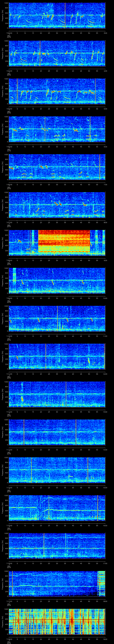Select the 7:06:00 start time label

click(9, 184)
